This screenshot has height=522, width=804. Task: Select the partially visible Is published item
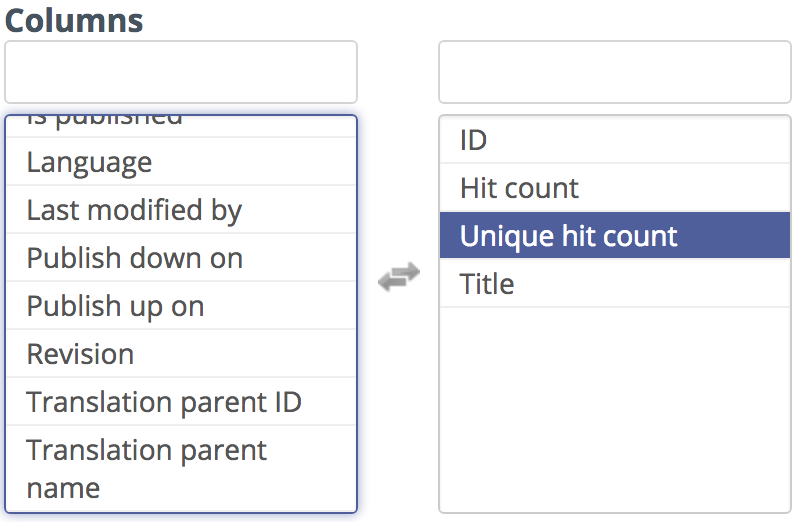tap(181, 126)
